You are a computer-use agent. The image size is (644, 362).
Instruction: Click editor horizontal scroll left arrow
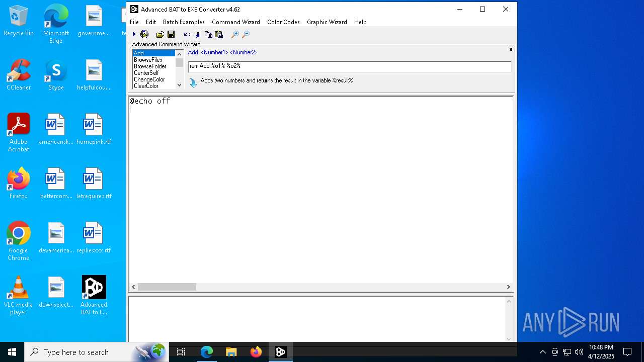[x=133, y=287]
